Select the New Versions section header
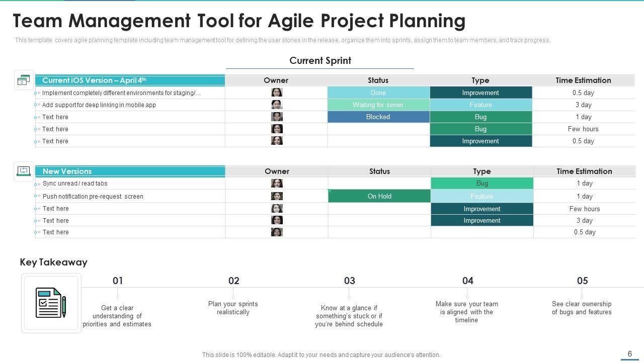Image resolution: width=644 pixels, height=362 pixels. tap(130, 171)
